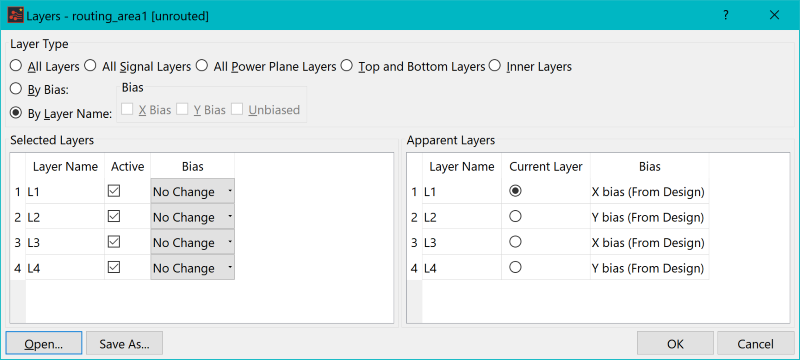
Task: Set L2 as the current layer
Action: coord(515,217)
